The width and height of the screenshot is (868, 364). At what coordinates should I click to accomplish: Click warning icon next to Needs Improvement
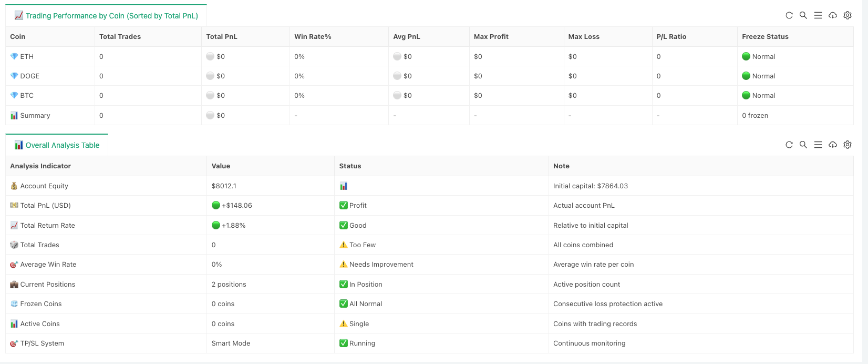tap(344, 265)
